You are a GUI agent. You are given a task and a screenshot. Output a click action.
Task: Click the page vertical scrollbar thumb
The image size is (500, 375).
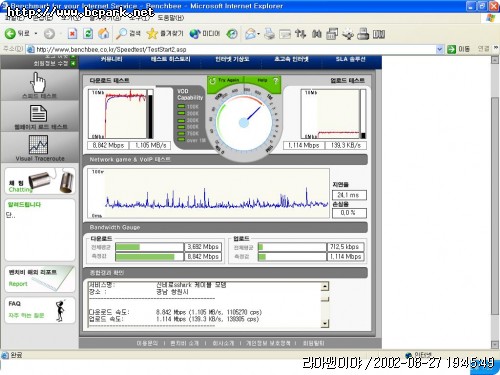pyautogui.click(x=495, y=206)
